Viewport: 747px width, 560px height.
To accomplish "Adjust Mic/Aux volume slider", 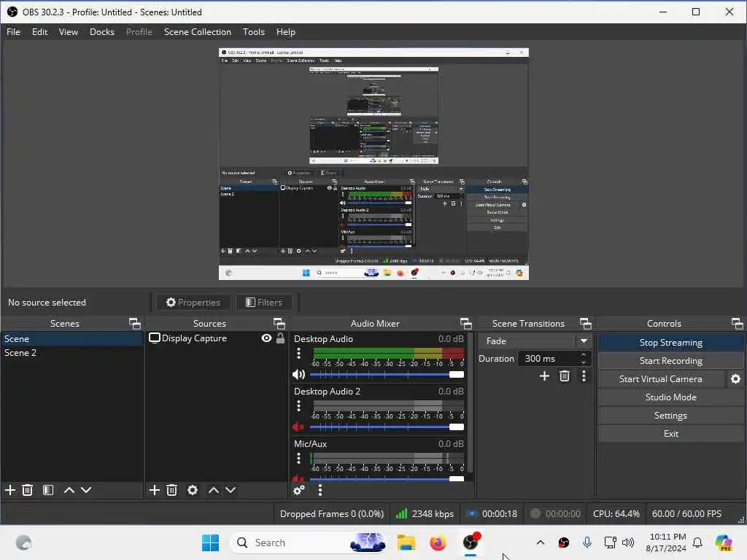I will 387,478.
